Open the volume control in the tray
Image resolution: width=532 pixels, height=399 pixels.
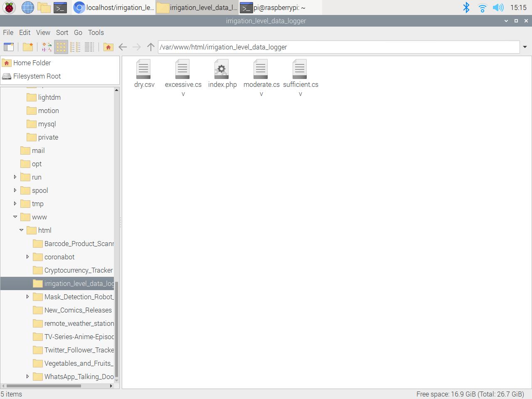(x=498, y=7)
